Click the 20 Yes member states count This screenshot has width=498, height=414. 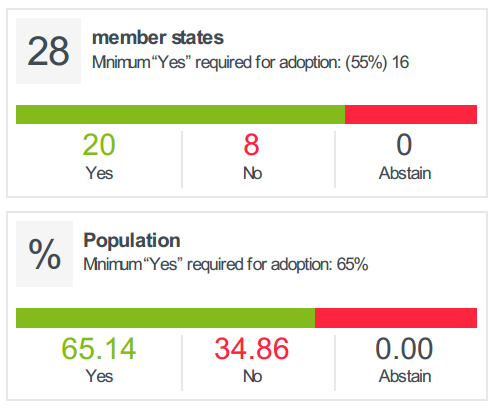coord(99,145)
